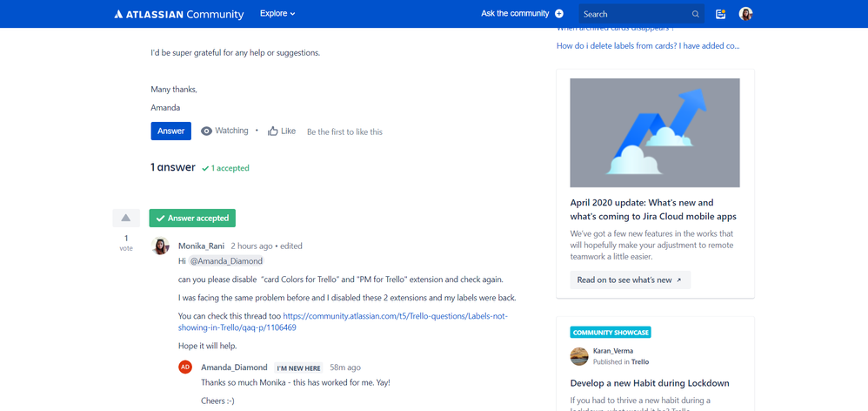868x411 pixels.
Task: Open the April 2020 update article title
Action: click(x=653, y=209)
